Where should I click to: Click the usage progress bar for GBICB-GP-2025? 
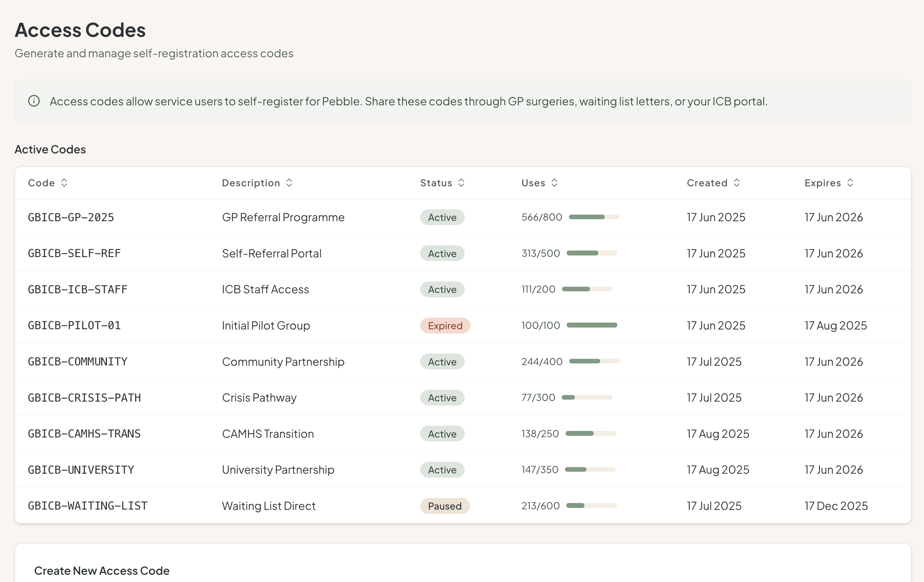pyautogui.click(x=594, y=217)
